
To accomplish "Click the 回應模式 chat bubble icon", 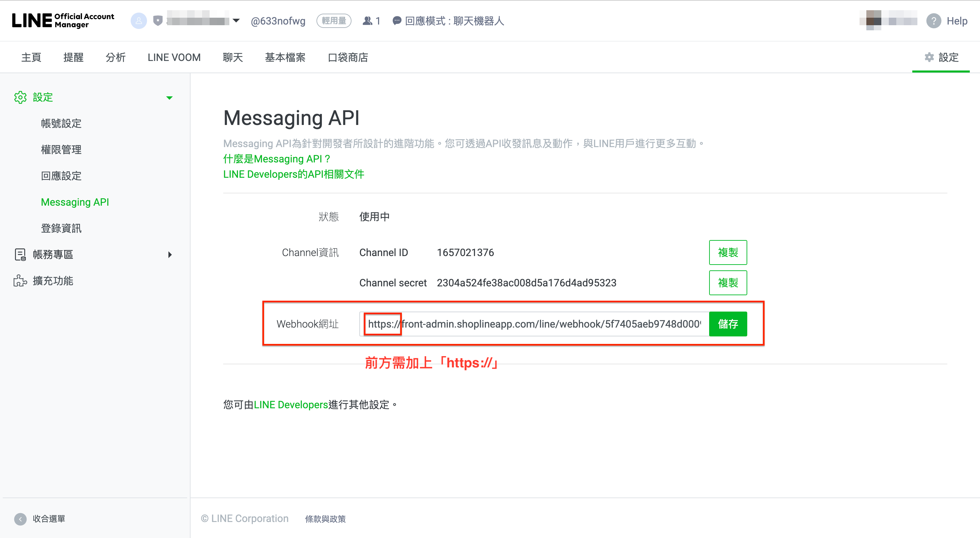I will click(x=396, y=21).
